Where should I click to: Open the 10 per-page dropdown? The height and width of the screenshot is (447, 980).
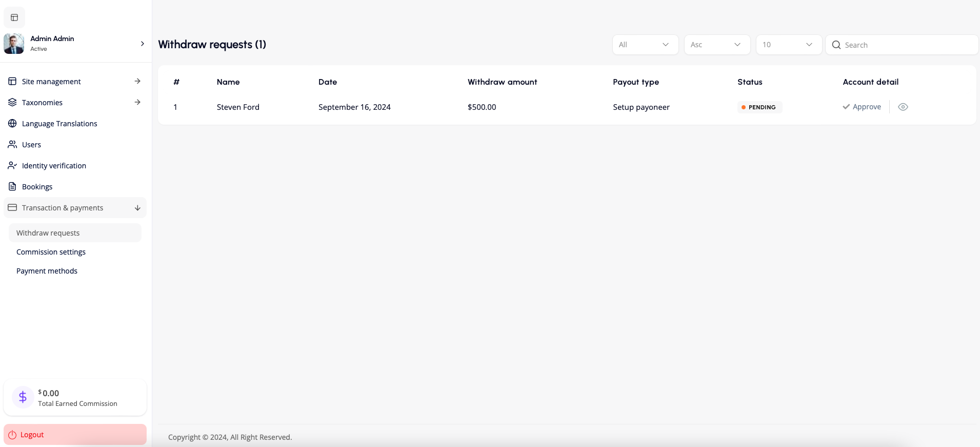pyautogui.click(x=789, y=45)
